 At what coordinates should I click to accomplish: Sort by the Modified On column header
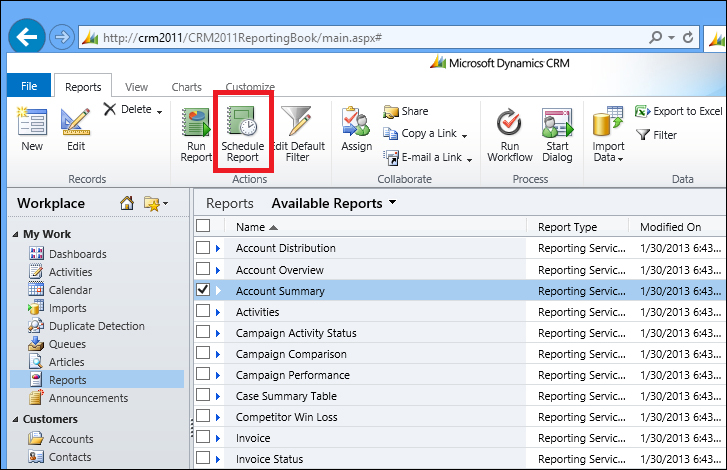670,227
